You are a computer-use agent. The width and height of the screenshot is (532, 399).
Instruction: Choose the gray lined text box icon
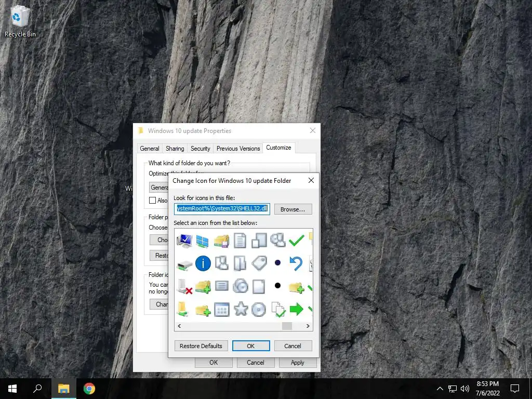[x=221, y=286]
